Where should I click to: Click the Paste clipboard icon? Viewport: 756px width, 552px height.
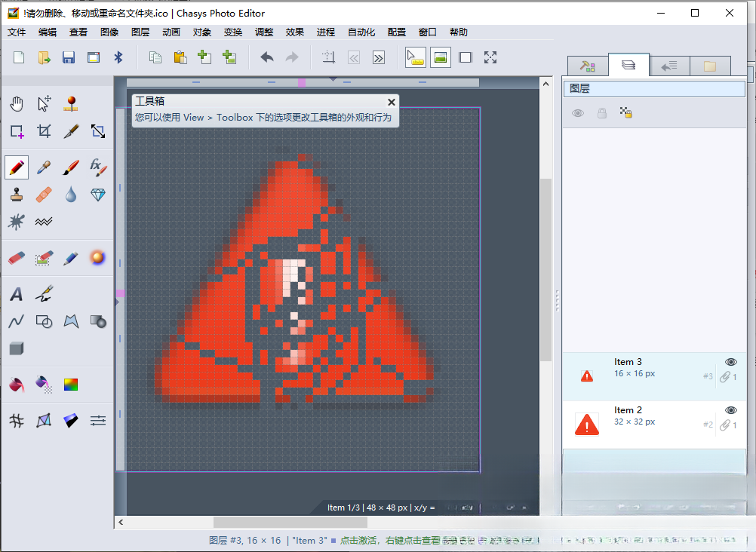pyautogui.click(x=180, y=57)
